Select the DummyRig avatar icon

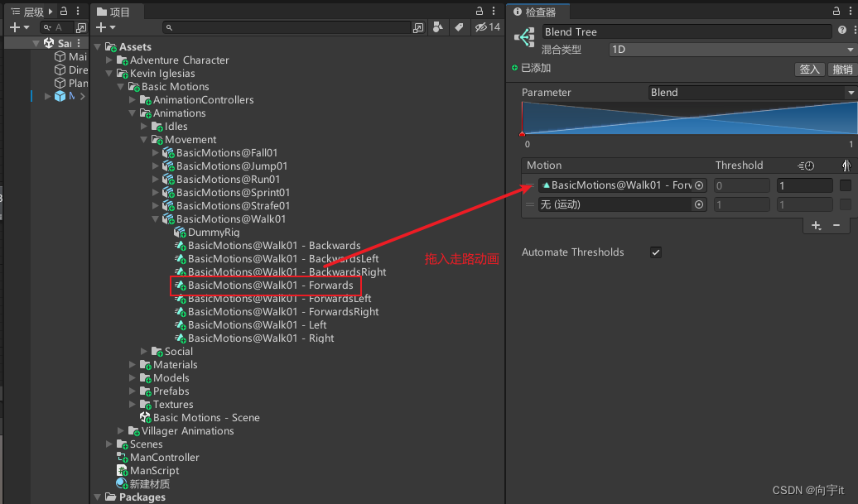(180, 233)
